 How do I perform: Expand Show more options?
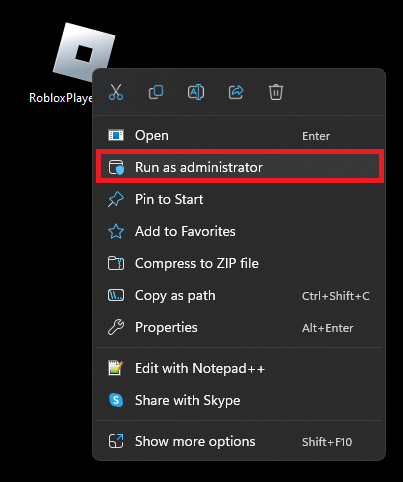(x=239, y=441)
